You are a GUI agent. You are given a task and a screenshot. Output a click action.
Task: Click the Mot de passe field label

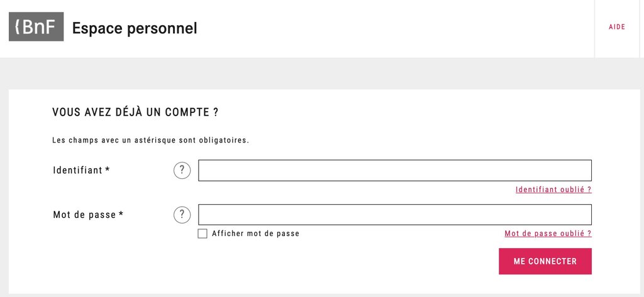point(84,215)
